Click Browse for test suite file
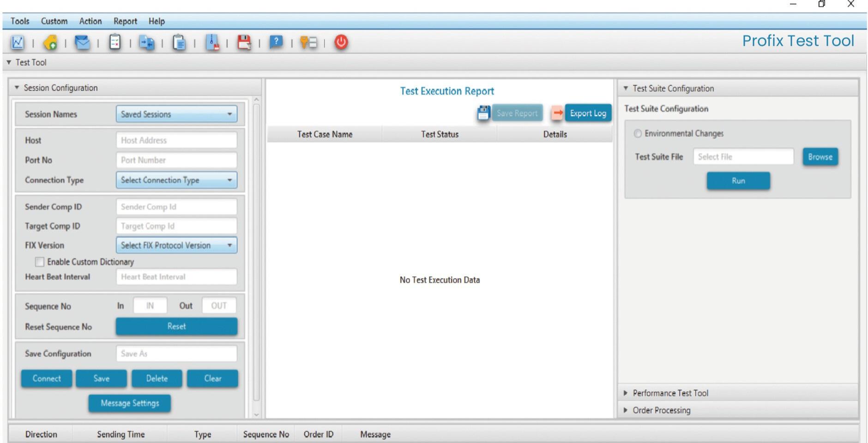 tap(820, 157)
